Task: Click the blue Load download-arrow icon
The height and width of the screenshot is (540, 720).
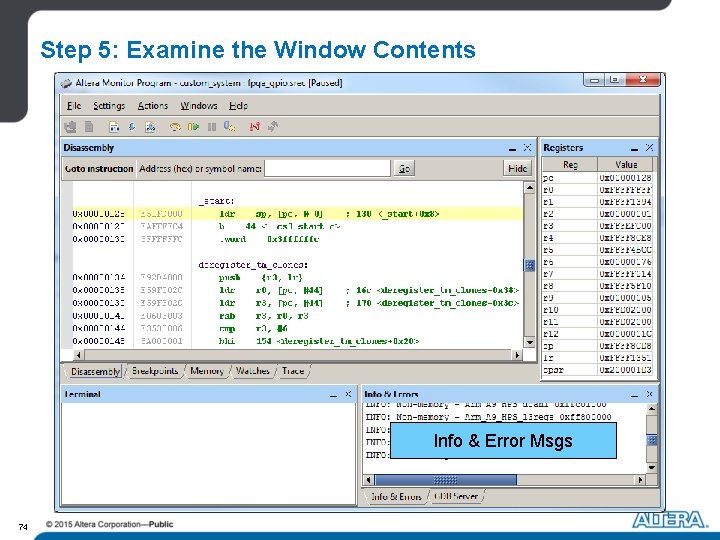Action: point(132,126)
